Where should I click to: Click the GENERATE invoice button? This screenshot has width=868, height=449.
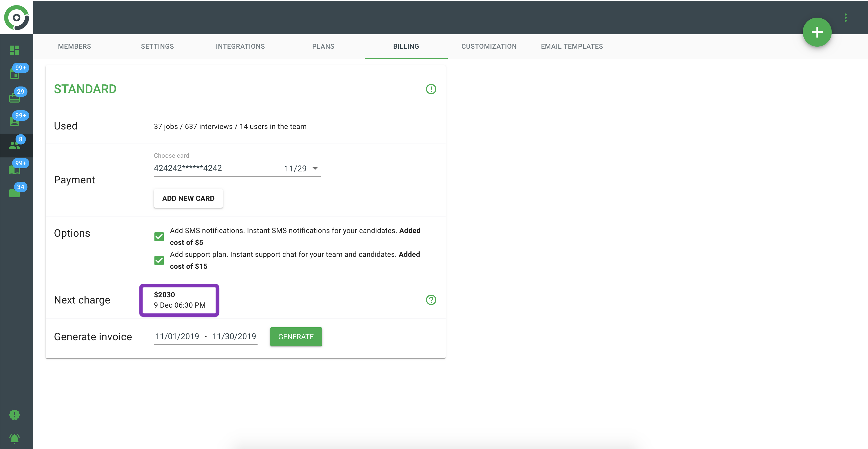(x=296, y=337)
